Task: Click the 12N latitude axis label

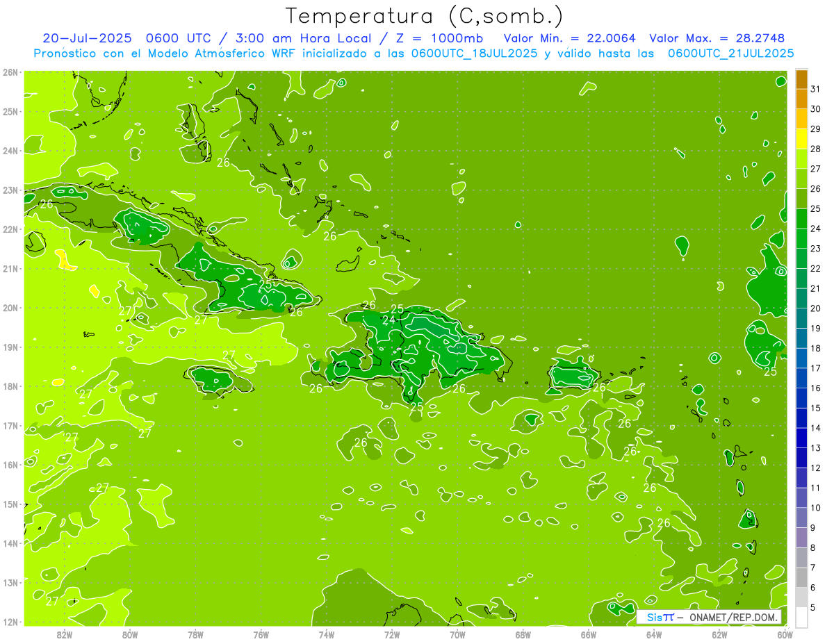Action: (x=10, y=622)
